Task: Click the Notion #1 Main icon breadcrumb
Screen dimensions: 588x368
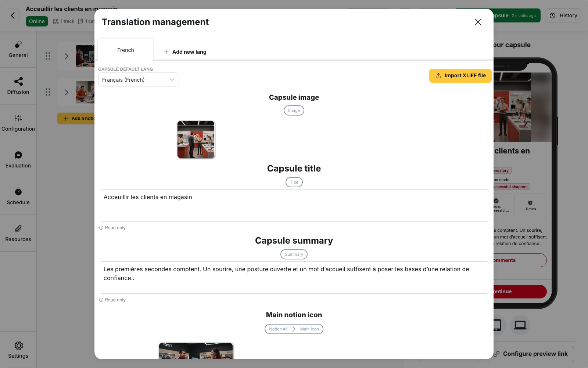Action: [x=294, y=329]
